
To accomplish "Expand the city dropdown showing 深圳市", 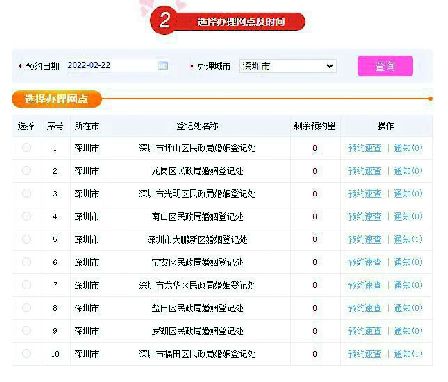I will 288,66.
